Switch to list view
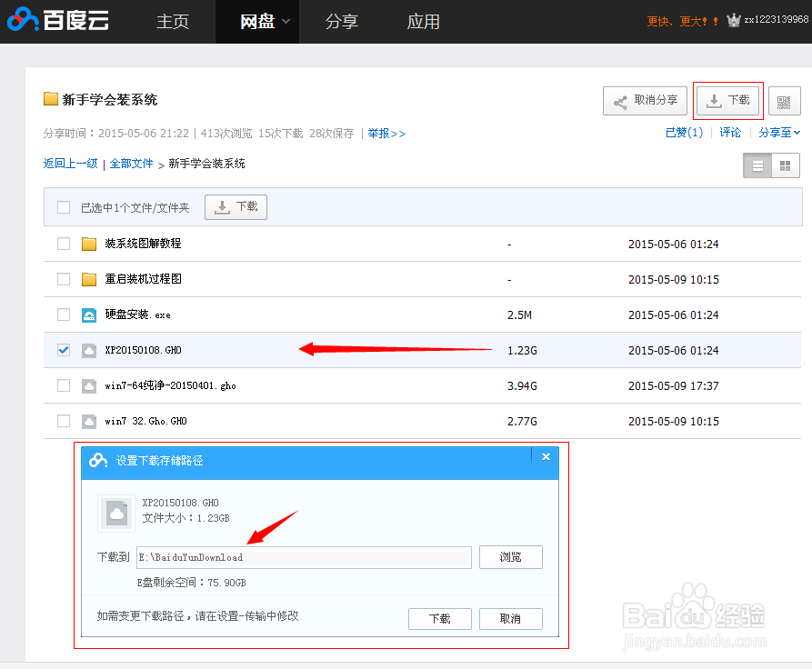This screenshot has height=669, width=812. coord(757,166)
